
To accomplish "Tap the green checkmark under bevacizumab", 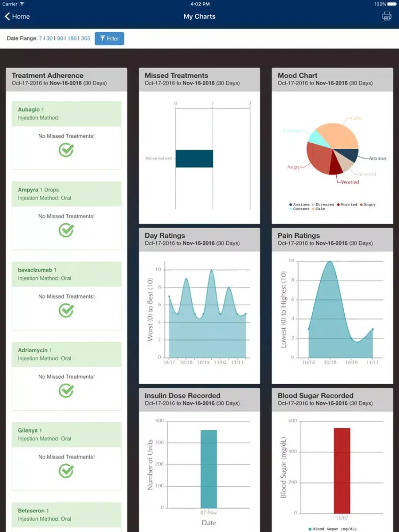I will point(66,311).
